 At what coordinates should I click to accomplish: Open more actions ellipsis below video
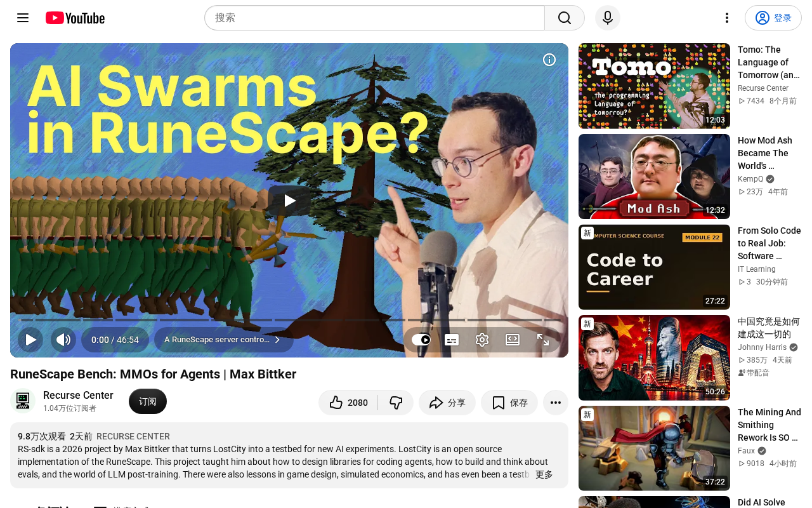click(x=556, y=403)
